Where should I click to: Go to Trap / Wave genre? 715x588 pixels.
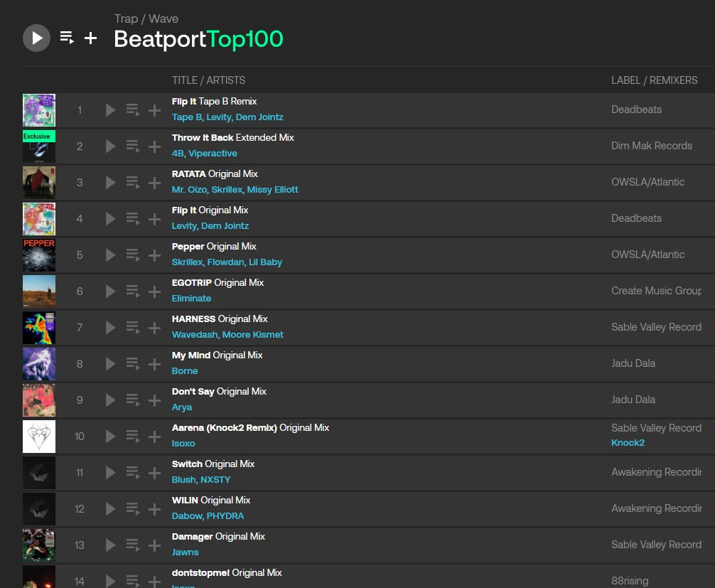(146, 18)
